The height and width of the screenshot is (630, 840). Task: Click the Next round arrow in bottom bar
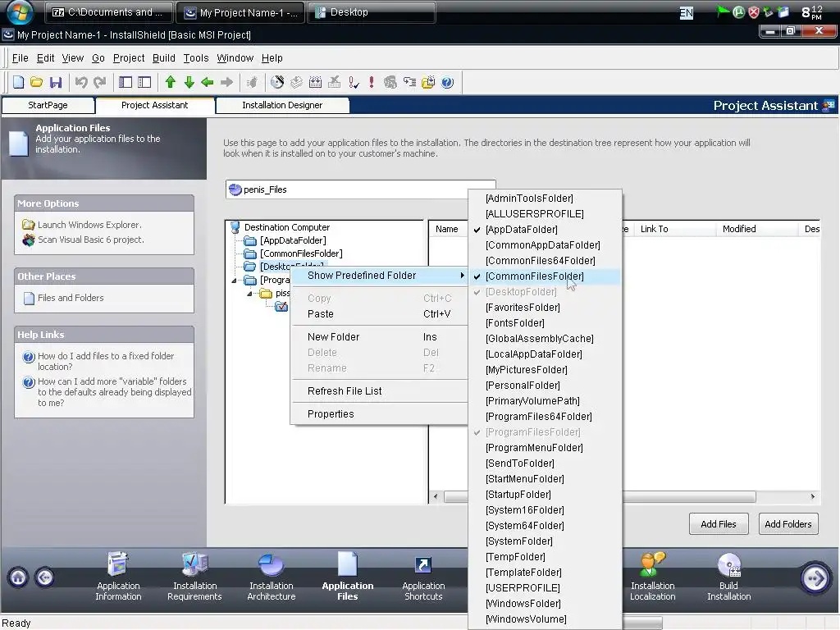coord(815,578)
